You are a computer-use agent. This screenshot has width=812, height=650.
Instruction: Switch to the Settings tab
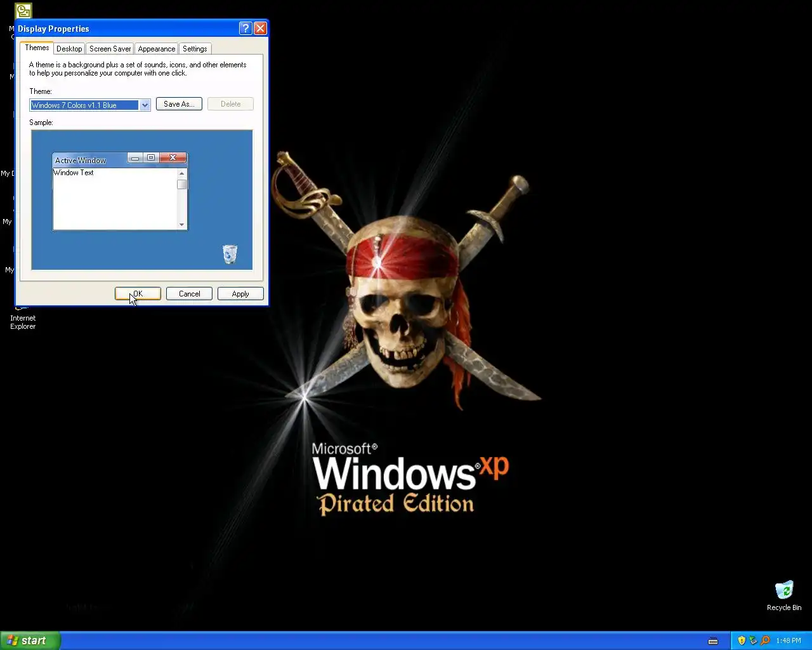point(195,49)
